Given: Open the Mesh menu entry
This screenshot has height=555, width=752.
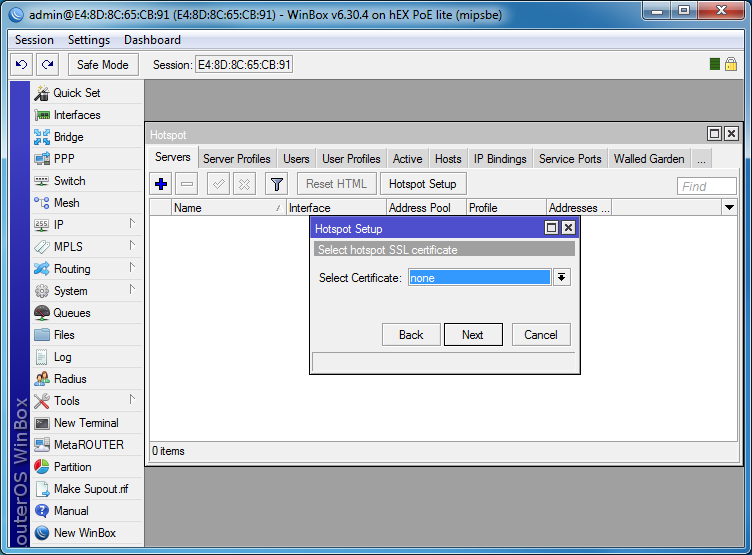Looking at the screenshot, I should [x=87, y=203].
